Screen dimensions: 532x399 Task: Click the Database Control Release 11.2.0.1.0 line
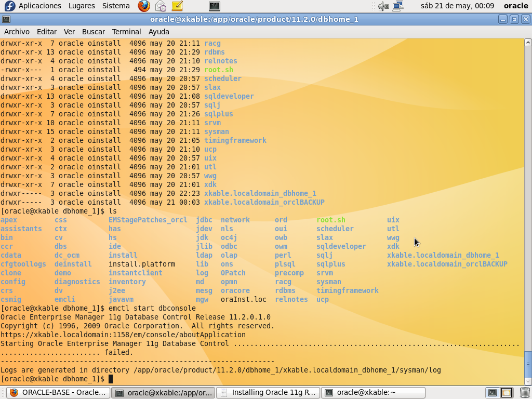coord(136,317)
